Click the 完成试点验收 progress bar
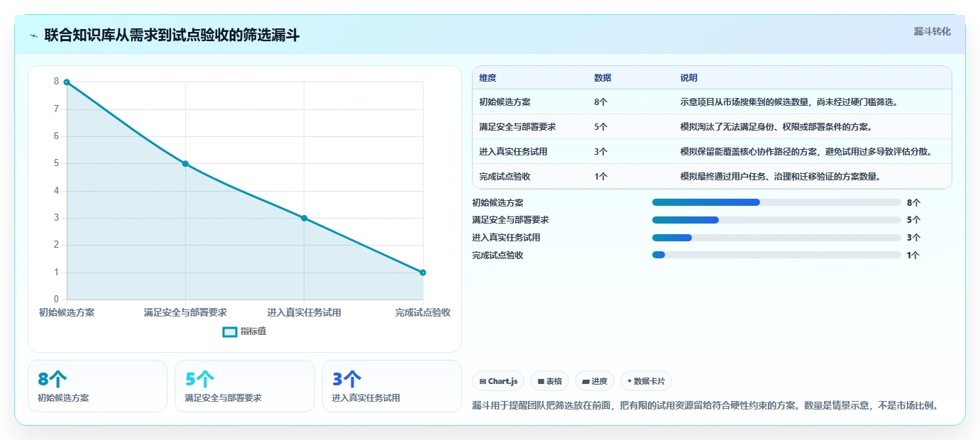980x440 pixels. pos(776,255)
